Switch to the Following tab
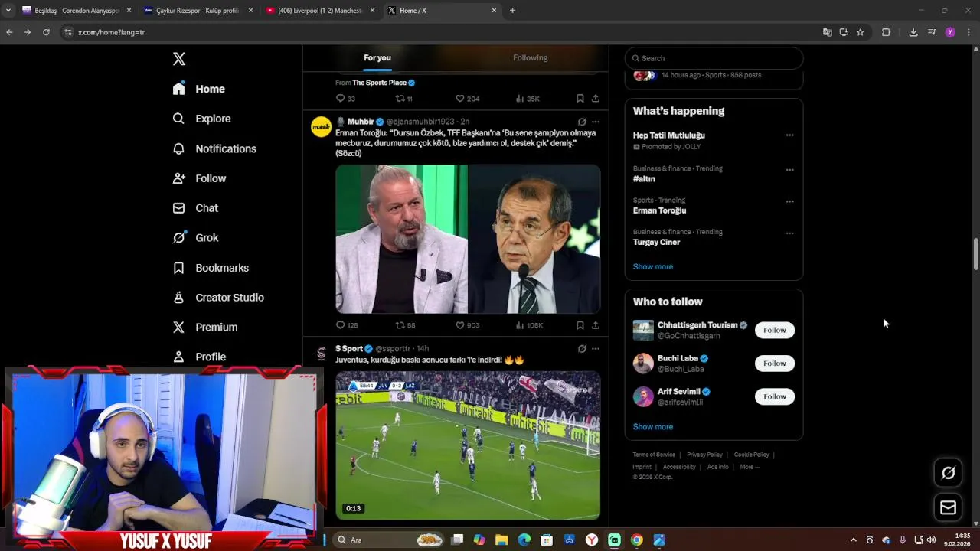Image resolution: width=980 pixels, height=551 pixels. 530,58
